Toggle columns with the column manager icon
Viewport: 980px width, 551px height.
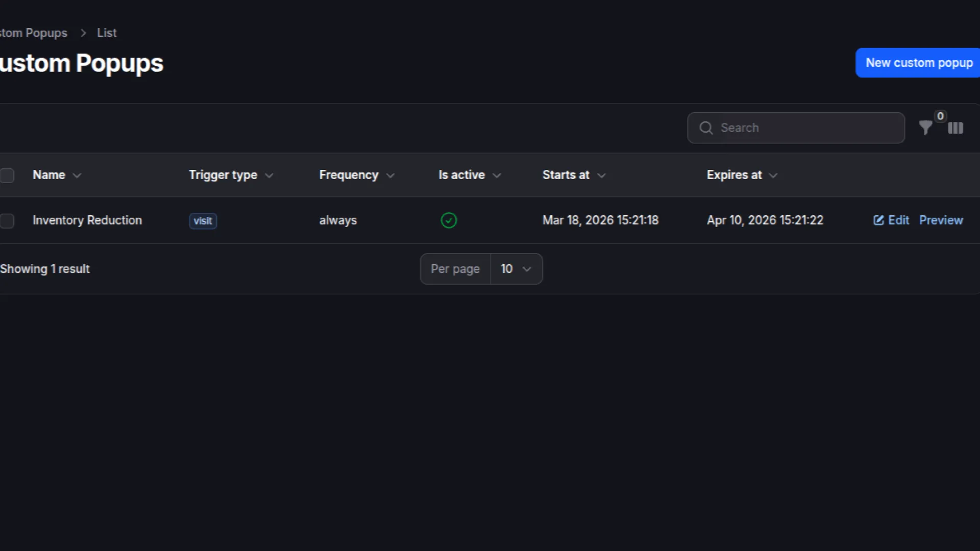[955, 128]
